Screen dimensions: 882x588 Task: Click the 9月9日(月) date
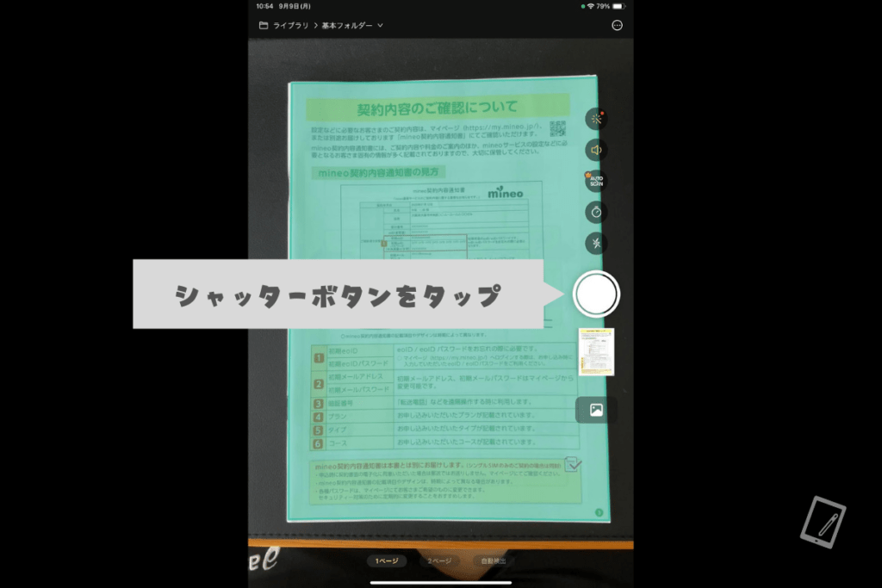295,6
